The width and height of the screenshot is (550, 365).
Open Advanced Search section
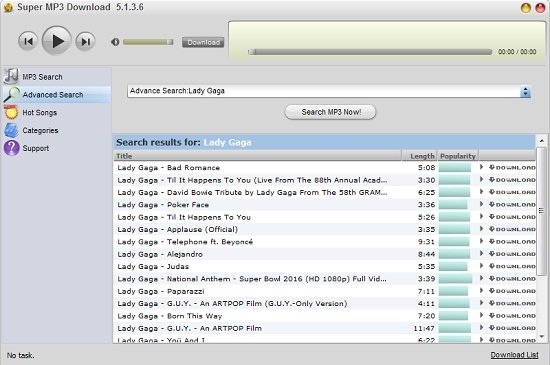pyautogui.click(x=57, y=95)
